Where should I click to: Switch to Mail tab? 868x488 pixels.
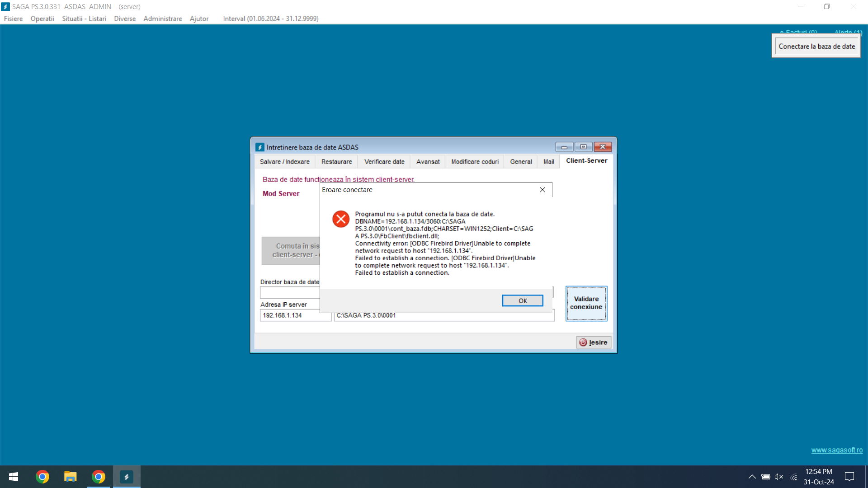(x=548, y=162)
